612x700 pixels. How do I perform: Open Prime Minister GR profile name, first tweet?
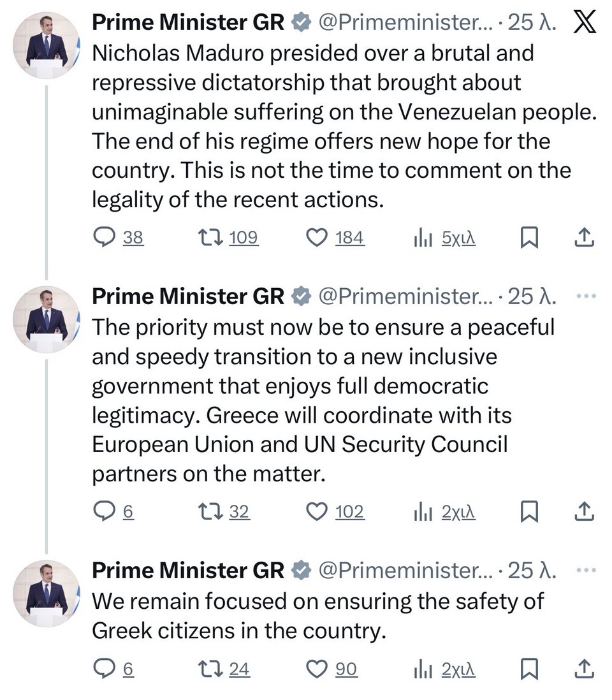tap(188, 23)
